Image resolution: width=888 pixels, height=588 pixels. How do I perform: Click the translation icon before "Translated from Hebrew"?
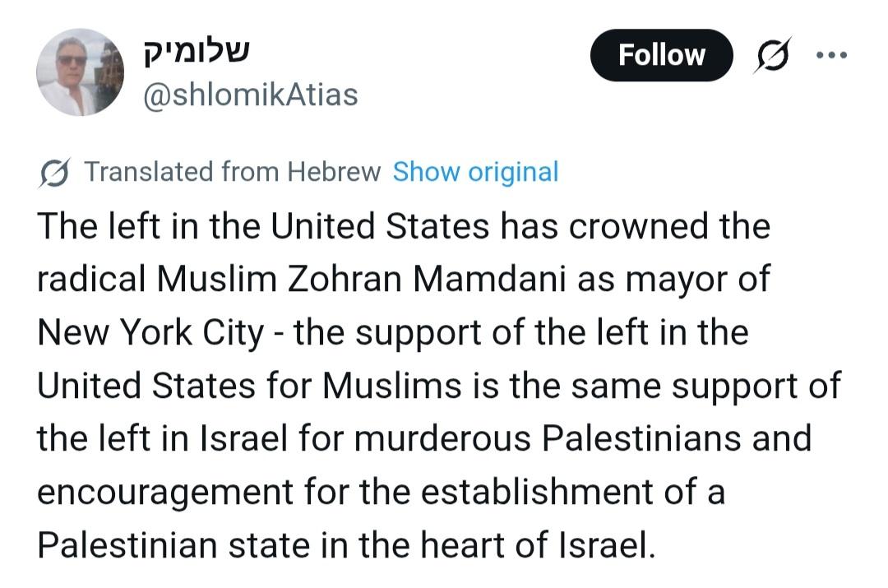point(55,172)
